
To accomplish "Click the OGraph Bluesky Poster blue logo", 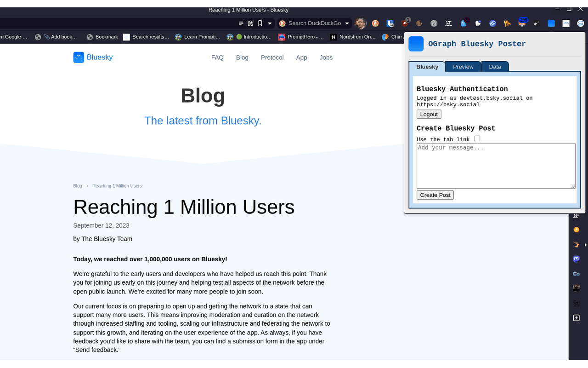I will pos(416,44).
